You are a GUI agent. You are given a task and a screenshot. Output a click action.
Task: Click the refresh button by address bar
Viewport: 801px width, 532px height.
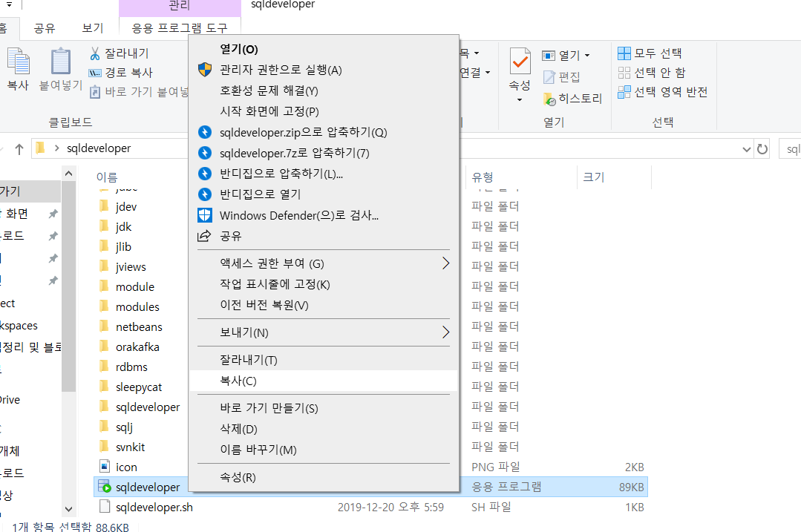762,149
